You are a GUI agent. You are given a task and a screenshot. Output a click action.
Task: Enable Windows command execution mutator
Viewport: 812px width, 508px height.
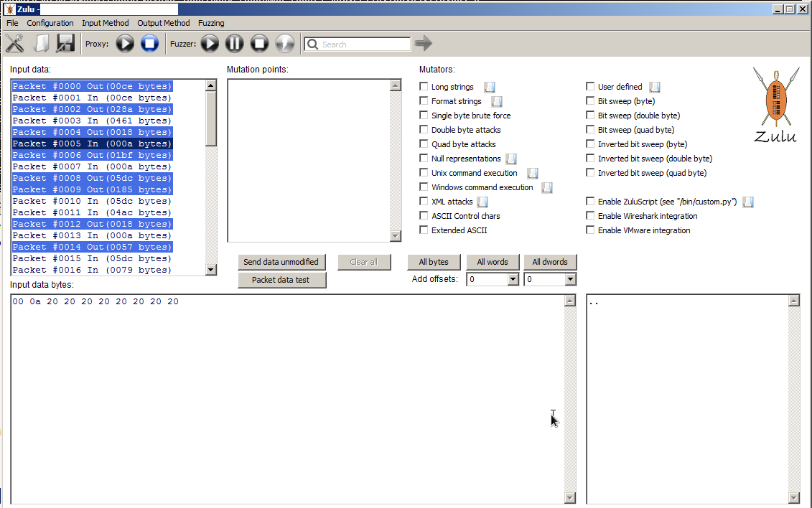coord(424,187)
